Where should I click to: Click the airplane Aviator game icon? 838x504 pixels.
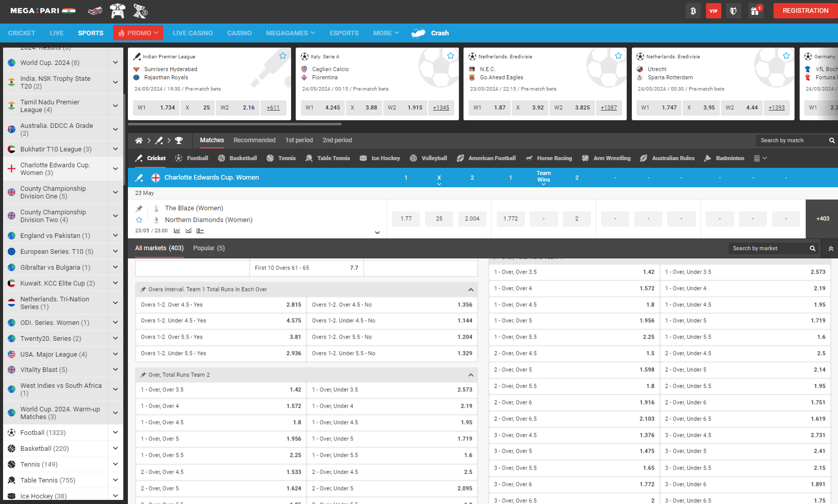tap(95, 11)
